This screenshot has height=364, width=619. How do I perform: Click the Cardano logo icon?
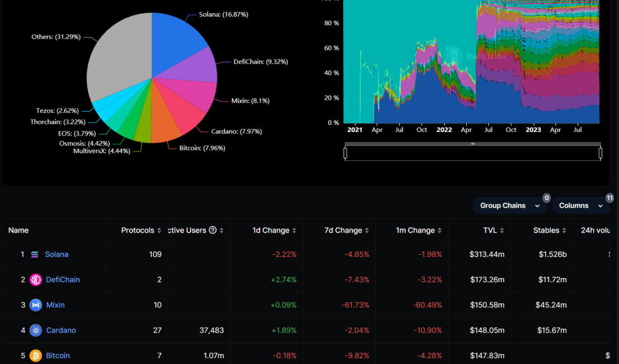(35, 330)
